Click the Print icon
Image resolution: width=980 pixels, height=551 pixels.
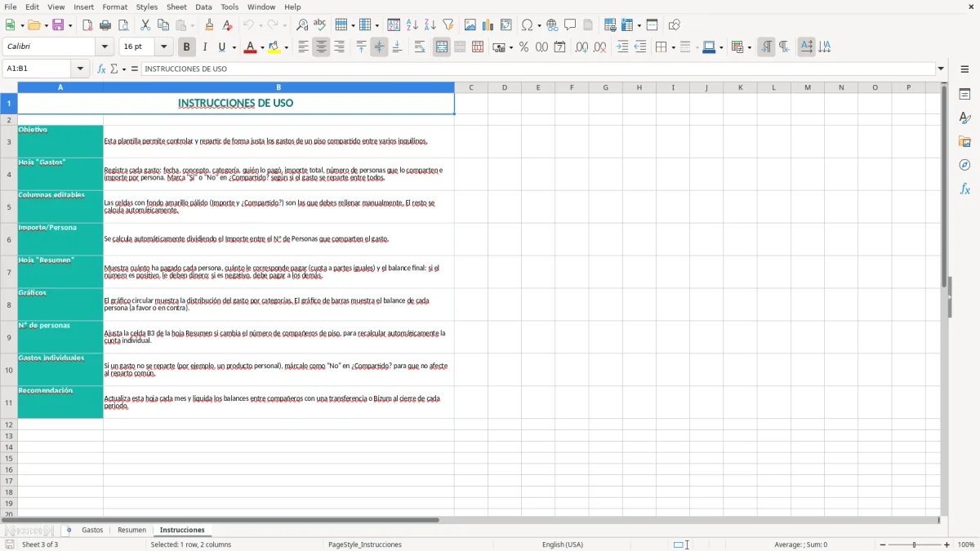pos(105,25)
